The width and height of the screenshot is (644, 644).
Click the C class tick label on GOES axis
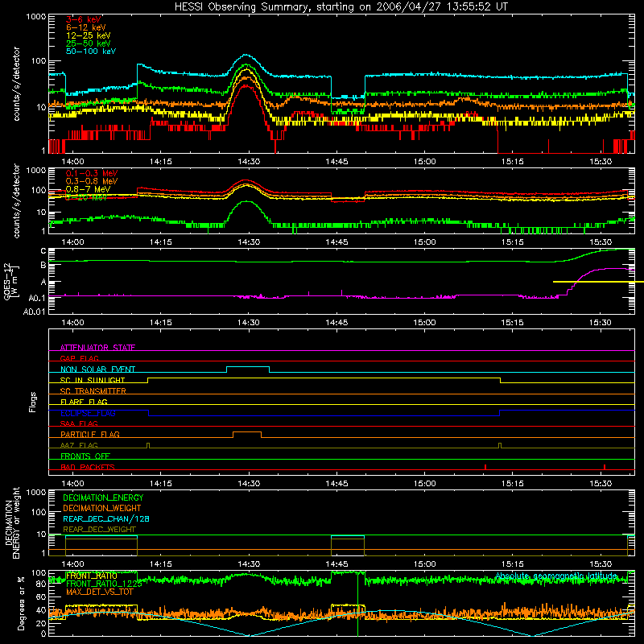point(43,251)
